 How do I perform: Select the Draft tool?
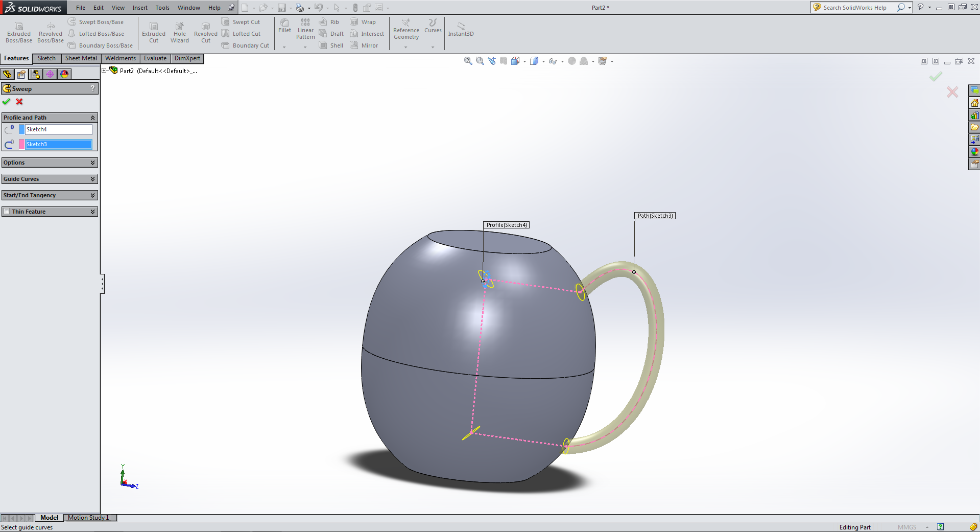(x=331, y=34)
